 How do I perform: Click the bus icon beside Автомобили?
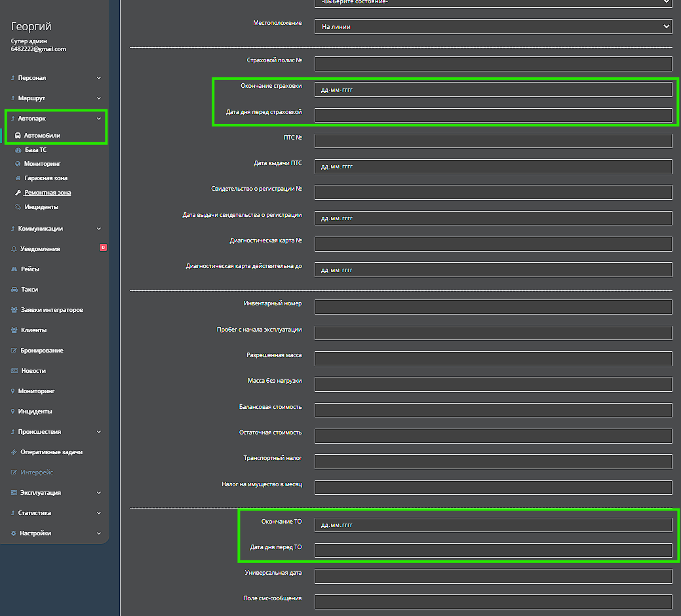tap(18, 136)
